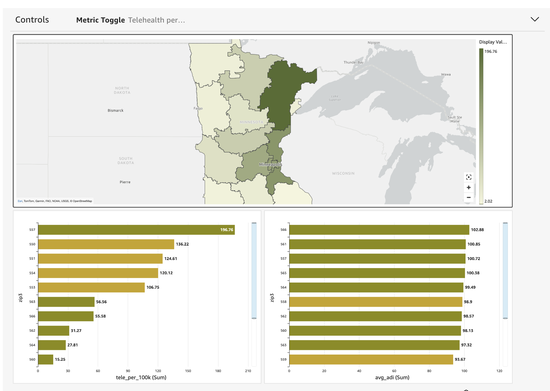Click the legend minimum value 2.02
This screenshot has height=391, width=550.
click(488, 201)
